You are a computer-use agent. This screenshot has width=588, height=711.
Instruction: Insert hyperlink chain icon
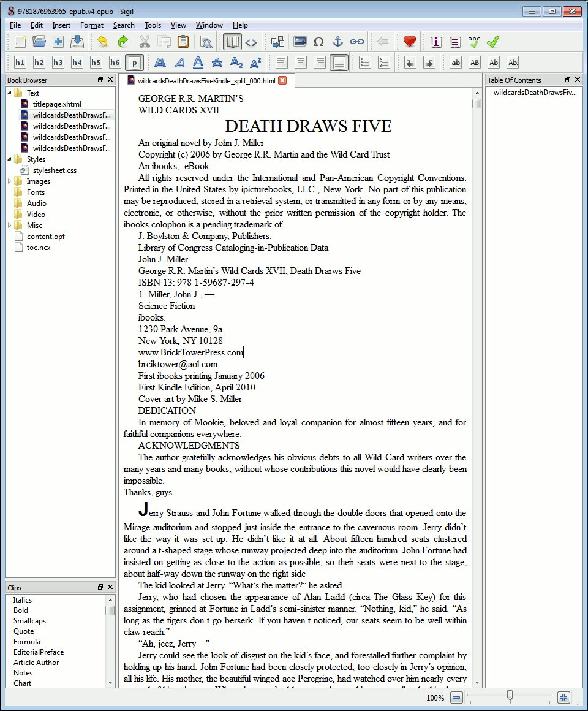[357, 42]
